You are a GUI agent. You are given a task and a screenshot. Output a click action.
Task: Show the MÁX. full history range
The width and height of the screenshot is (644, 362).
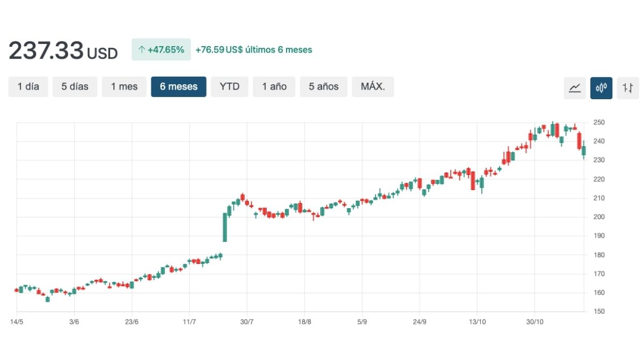coord(373,86)
